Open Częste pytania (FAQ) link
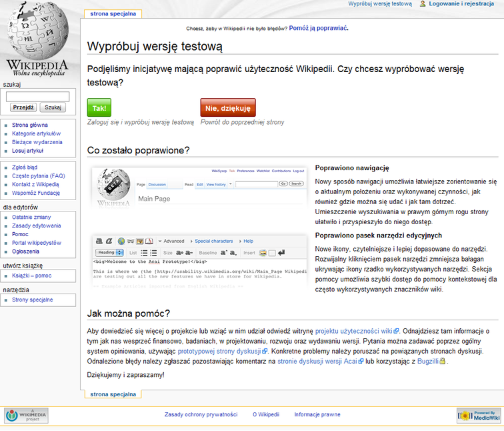 (x=39, y=176)
